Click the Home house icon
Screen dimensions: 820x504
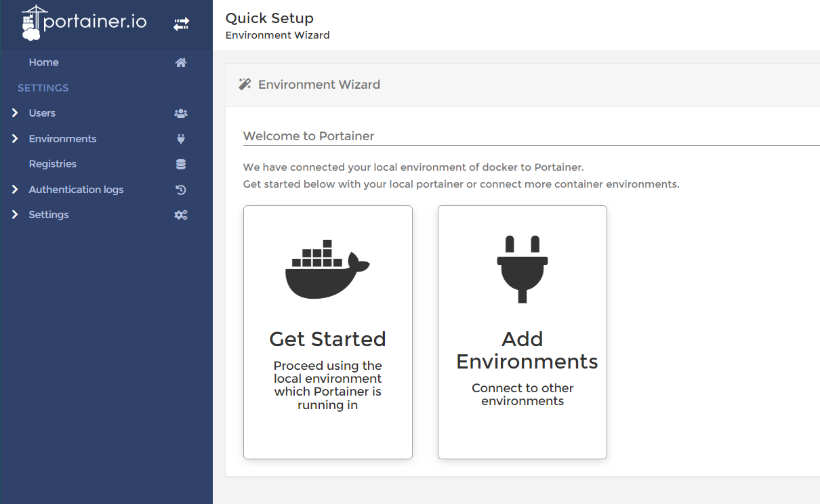coord(181,62)
